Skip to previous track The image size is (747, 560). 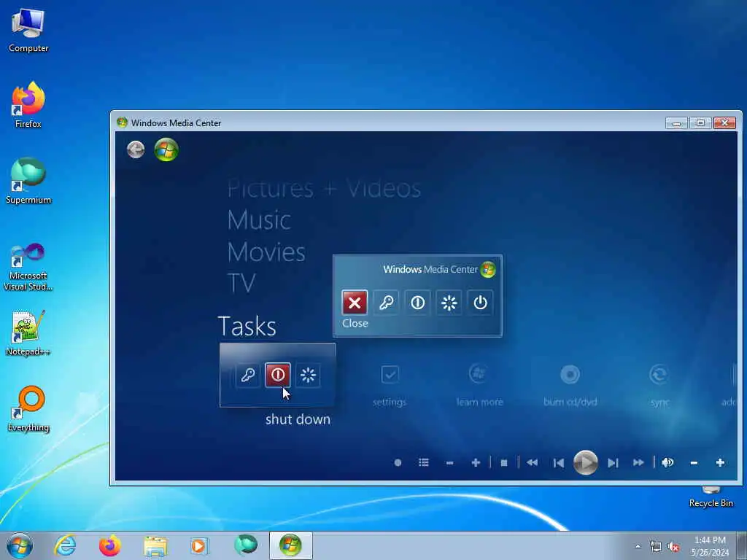coord(559,463)
